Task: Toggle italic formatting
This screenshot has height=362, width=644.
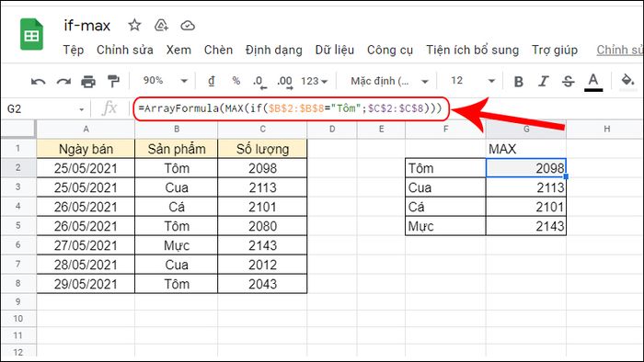Action: pyautogui.click(x=544, y=81)
